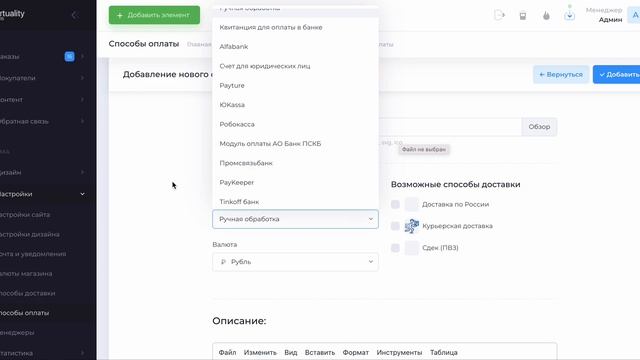Open the editor Вставить menu
The image size is (640, 360).
[320, 352]
